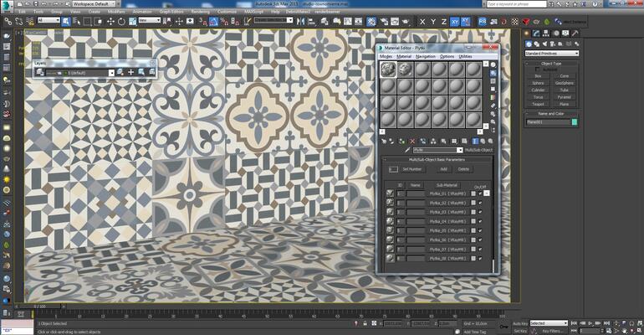The height and width of the screenshot is (335, 644).
Task: Toggle Plytka_02 sub-material On/Off checkbox
Action: tap(480, 203)
